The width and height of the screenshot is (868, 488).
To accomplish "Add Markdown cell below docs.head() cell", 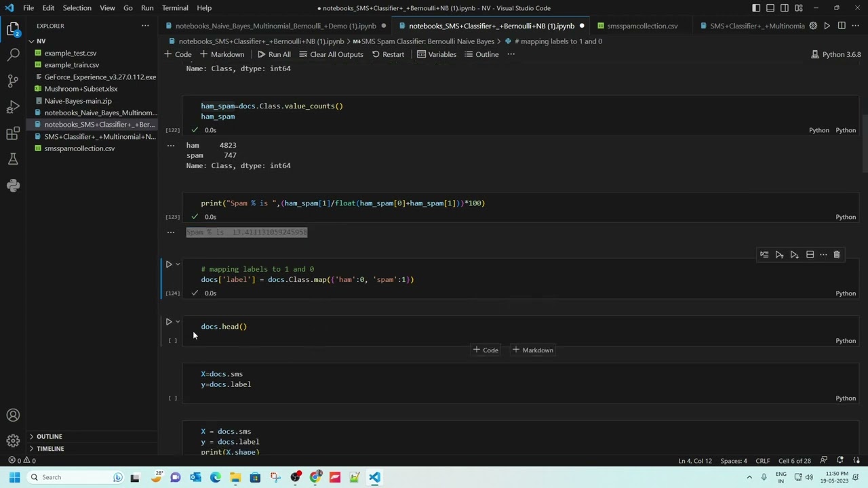I will click(532, 350).
